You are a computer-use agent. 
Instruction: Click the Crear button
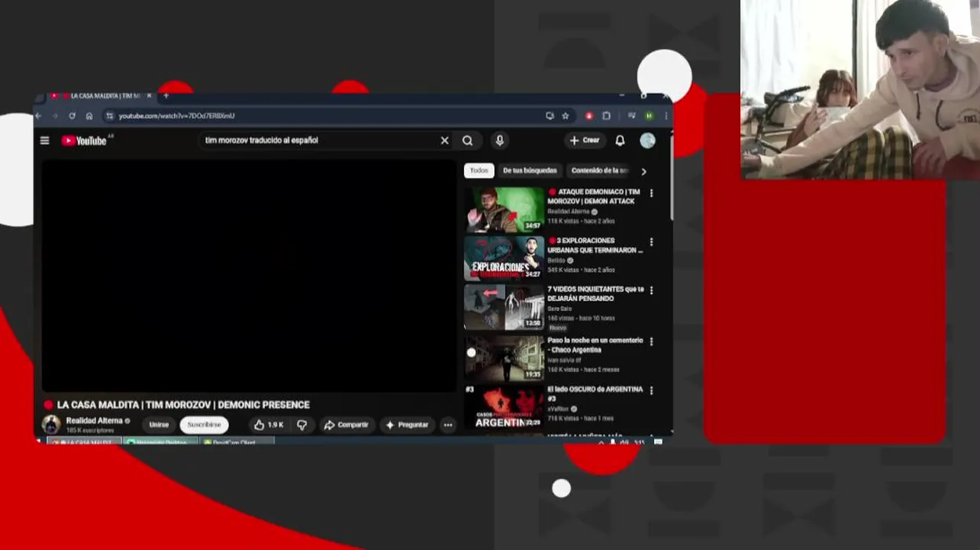(x=585, y=141)
